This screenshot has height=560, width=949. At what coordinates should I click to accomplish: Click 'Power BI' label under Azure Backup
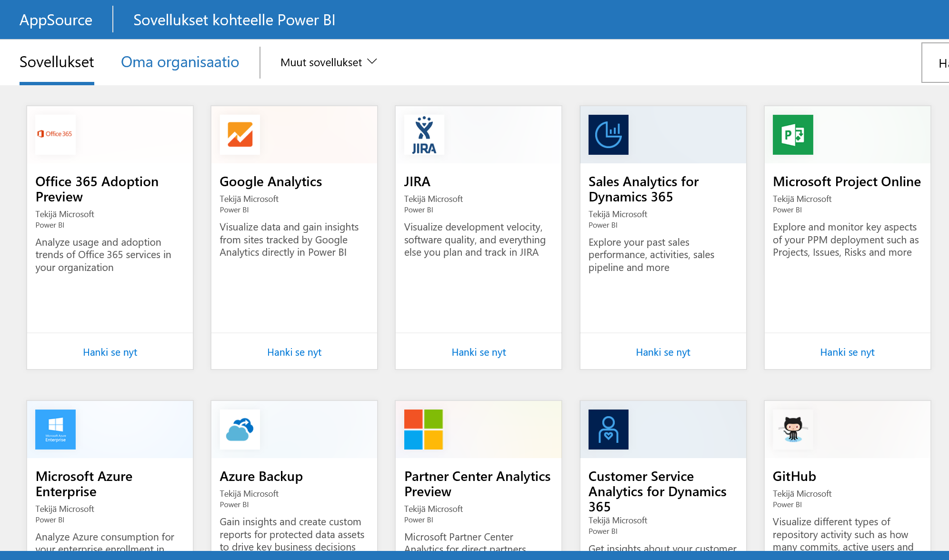234,504
